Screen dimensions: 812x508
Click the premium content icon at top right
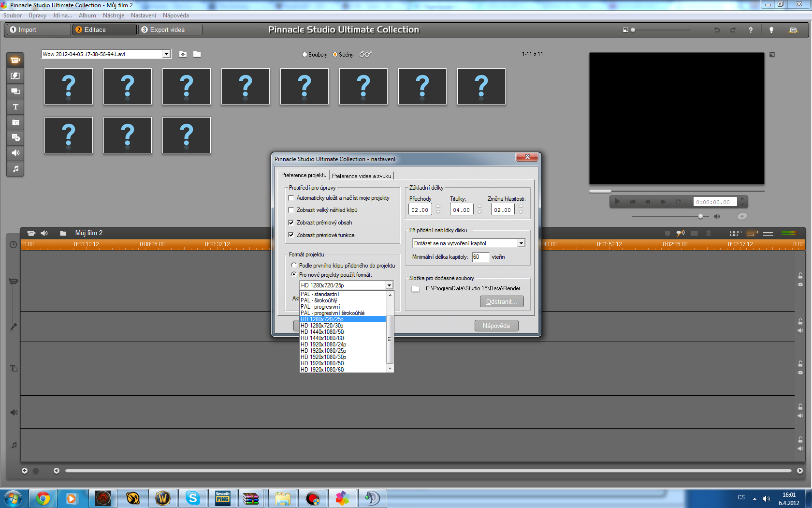793,30
